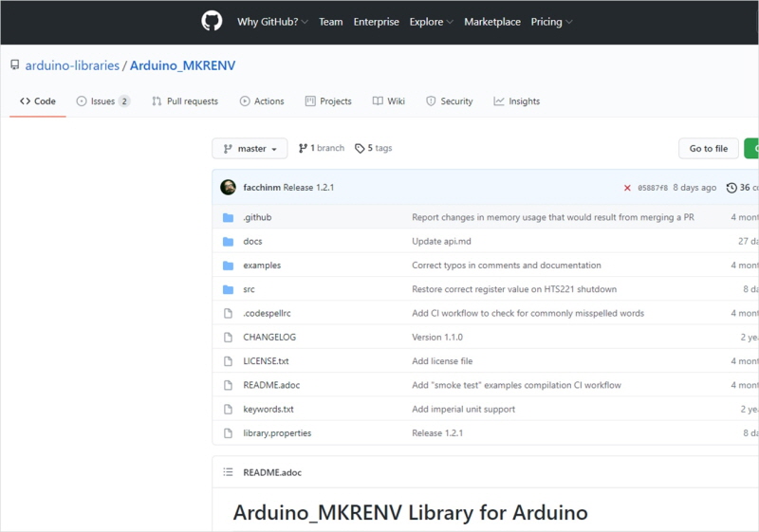Switch to the Insights tab
The width and height of the screenshot is (759, 532).
[516, 101]
